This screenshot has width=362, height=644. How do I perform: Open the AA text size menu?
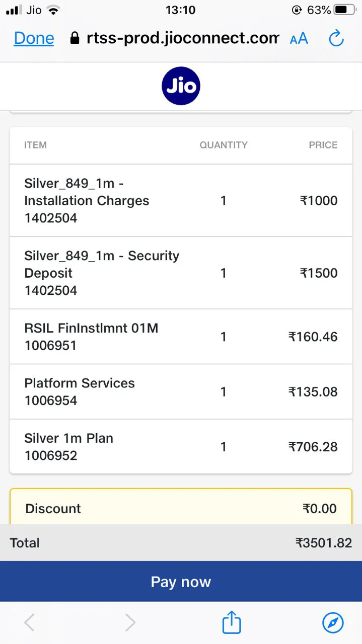(299, 38)
